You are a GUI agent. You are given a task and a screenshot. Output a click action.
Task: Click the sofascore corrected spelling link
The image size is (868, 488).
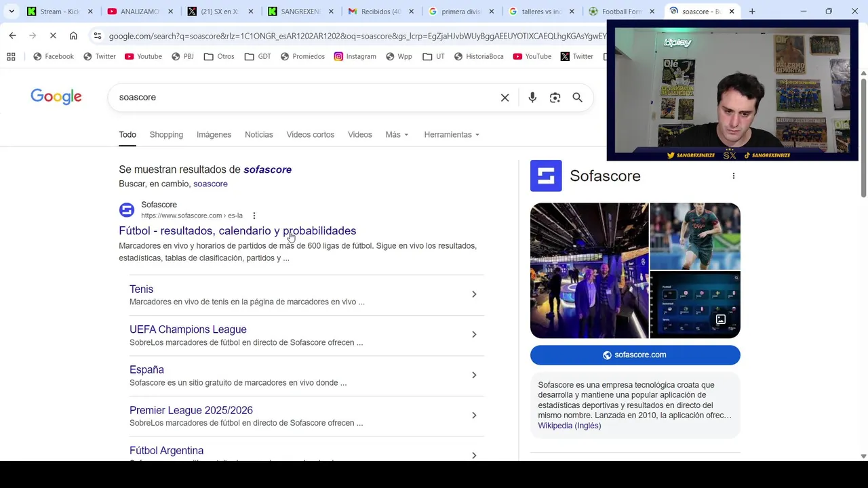tap(267, 169)
